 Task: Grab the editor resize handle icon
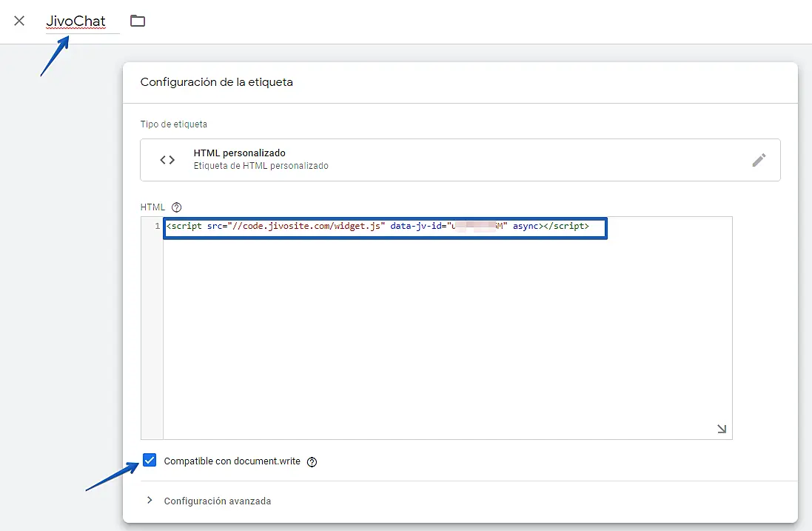(722, 429)
